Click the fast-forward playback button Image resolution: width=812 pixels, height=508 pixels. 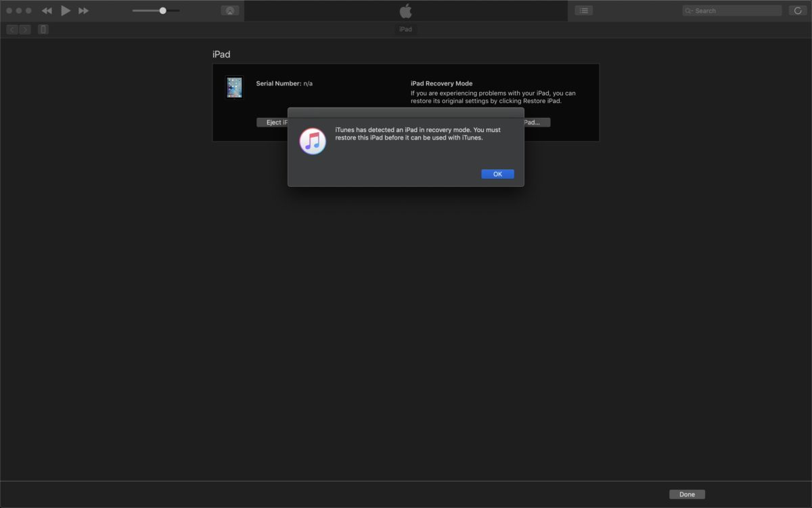pos(84,11)
